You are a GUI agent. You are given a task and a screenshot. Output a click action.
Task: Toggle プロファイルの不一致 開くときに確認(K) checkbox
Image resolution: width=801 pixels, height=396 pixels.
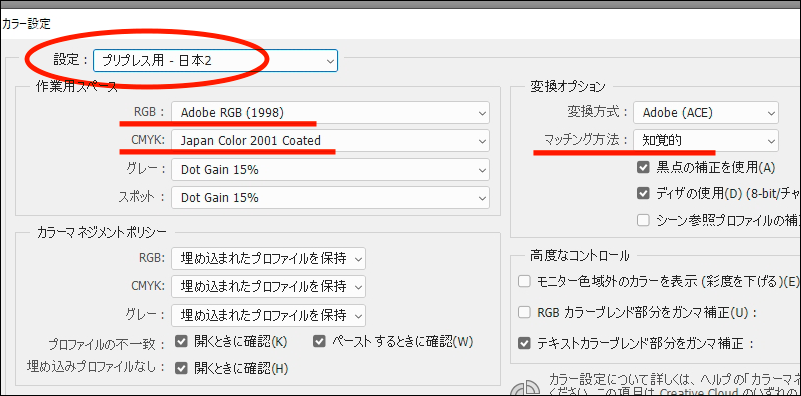coord(181,341)
